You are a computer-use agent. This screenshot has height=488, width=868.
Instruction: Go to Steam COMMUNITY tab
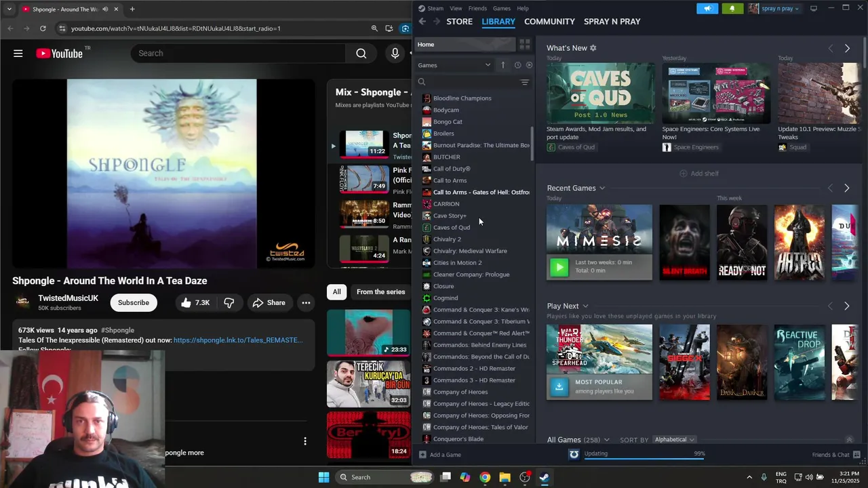[549, 22]
